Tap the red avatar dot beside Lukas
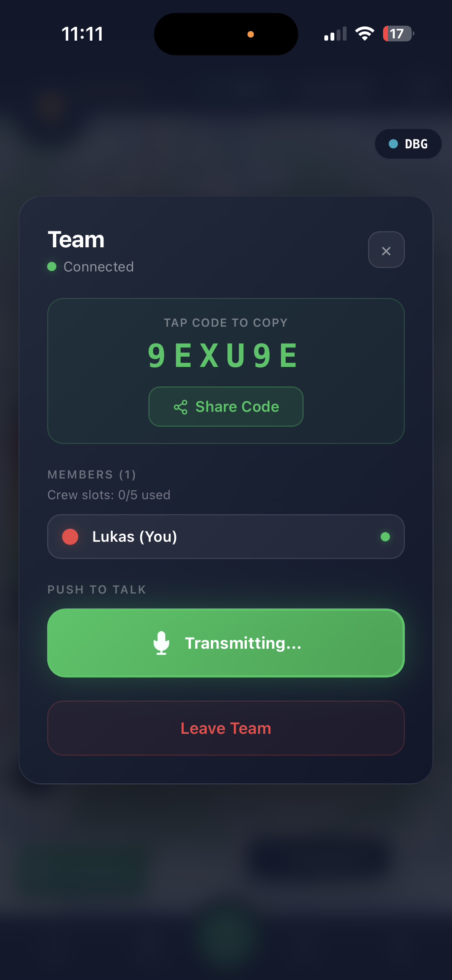The image size is (452, 980). click(70, 536)
